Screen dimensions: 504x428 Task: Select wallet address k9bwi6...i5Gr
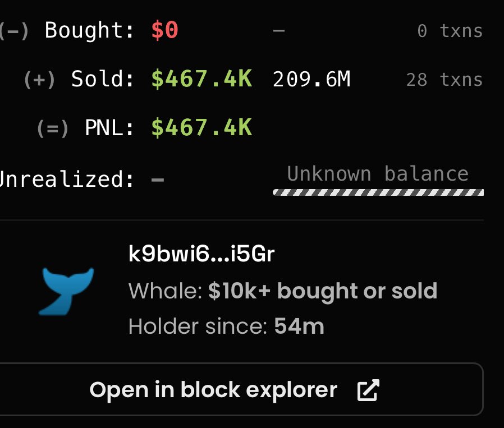[x=201, y=254]
